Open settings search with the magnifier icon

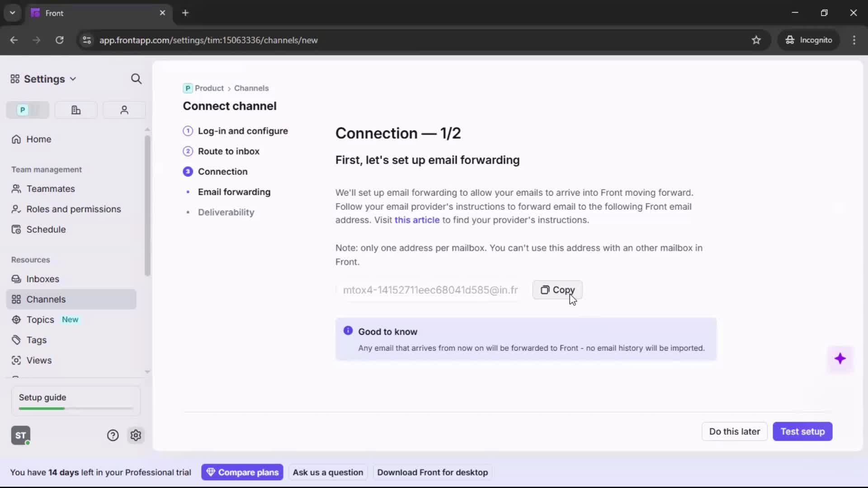coord(136,79)
